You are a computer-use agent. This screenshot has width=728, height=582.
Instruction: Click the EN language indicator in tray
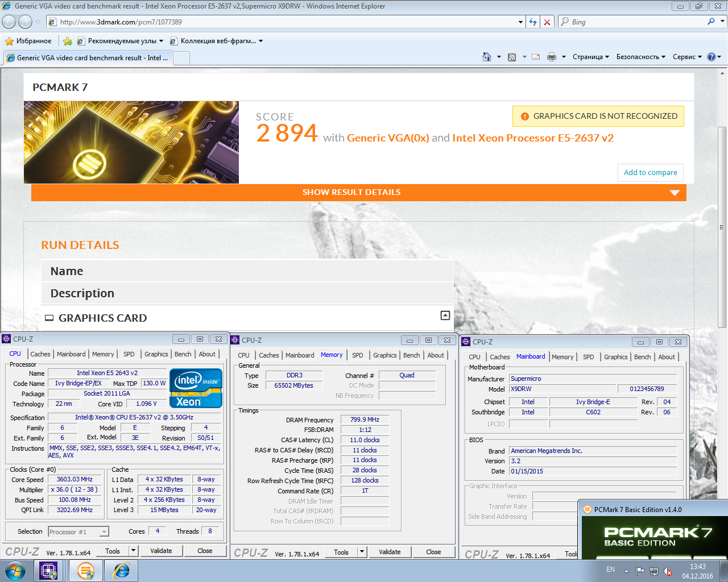610,569
